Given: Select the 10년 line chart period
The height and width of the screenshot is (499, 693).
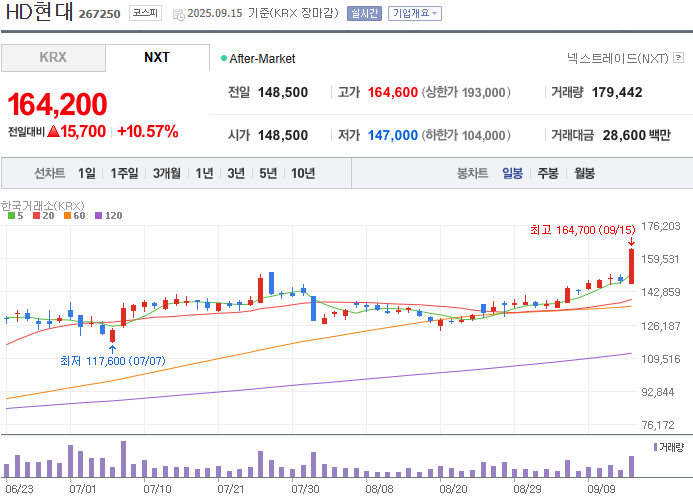Looking at the screenshot, I should (x=303, y=173).
